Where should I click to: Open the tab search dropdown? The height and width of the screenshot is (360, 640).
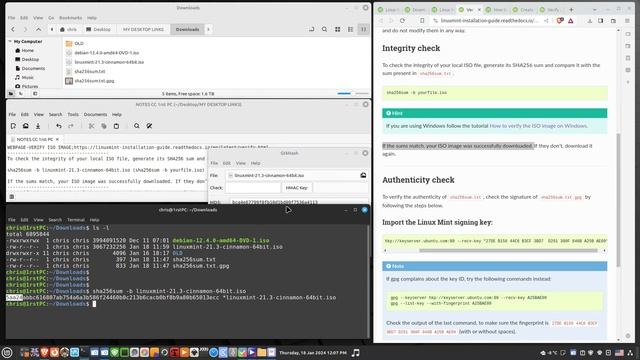click(x=595, y=9)
